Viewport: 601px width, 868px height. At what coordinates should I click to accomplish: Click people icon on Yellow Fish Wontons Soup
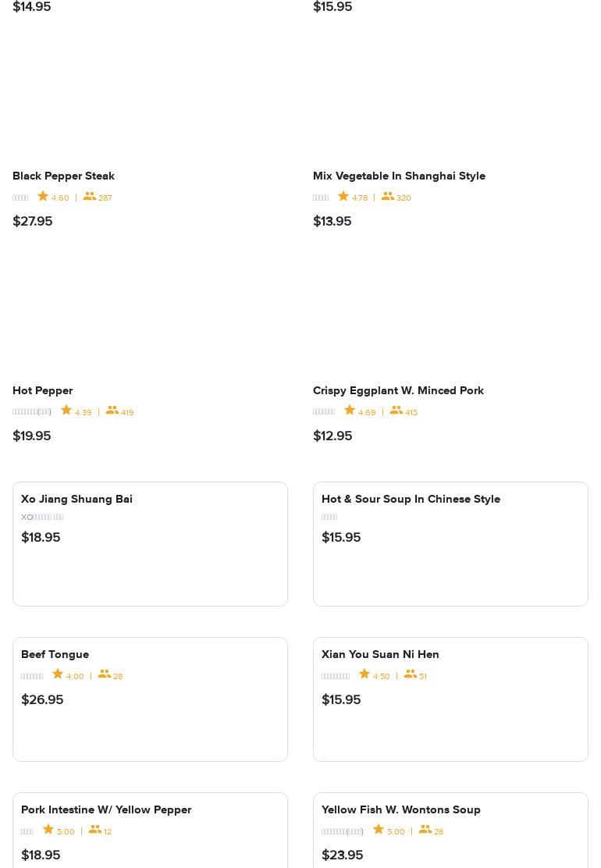pos(425,830)
